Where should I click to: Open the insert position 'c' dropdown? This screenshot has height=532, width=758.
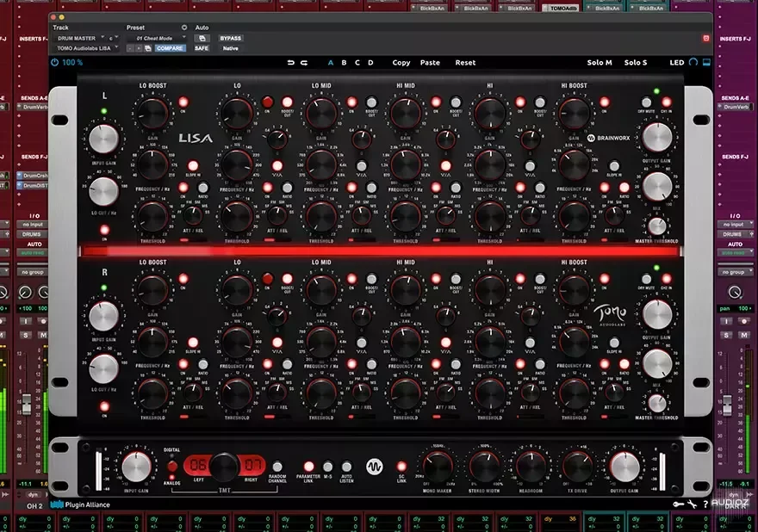point(113,38)
